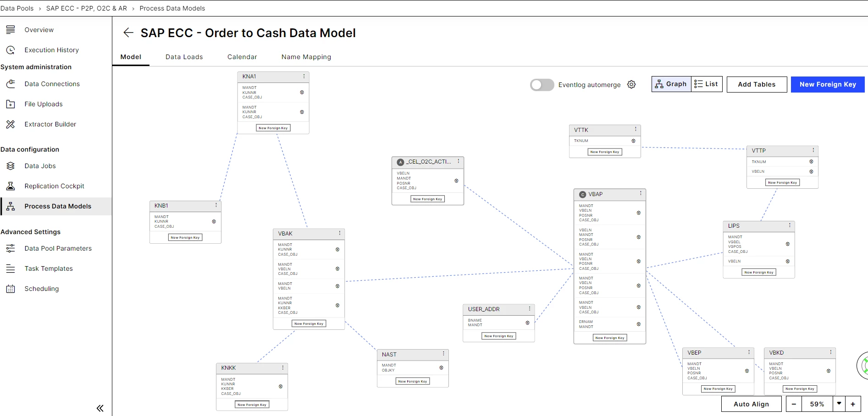Click Process Data Models breadcrumb
Screen dimensions: 868x416
click(172, 8)
